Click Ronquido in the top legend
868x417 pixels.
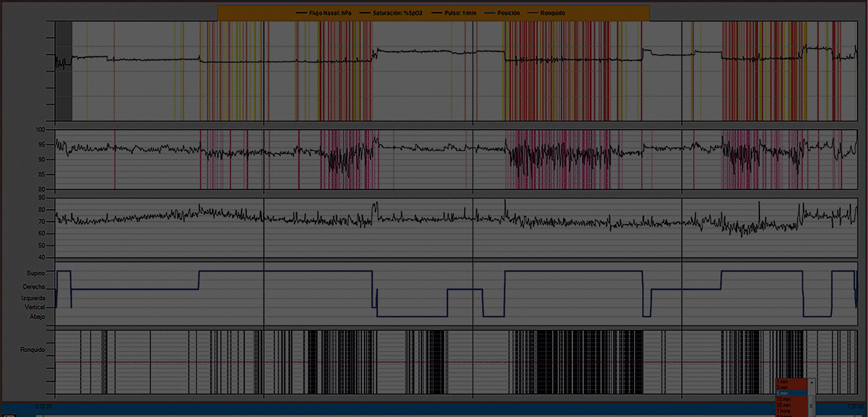[x=552, y=13]
